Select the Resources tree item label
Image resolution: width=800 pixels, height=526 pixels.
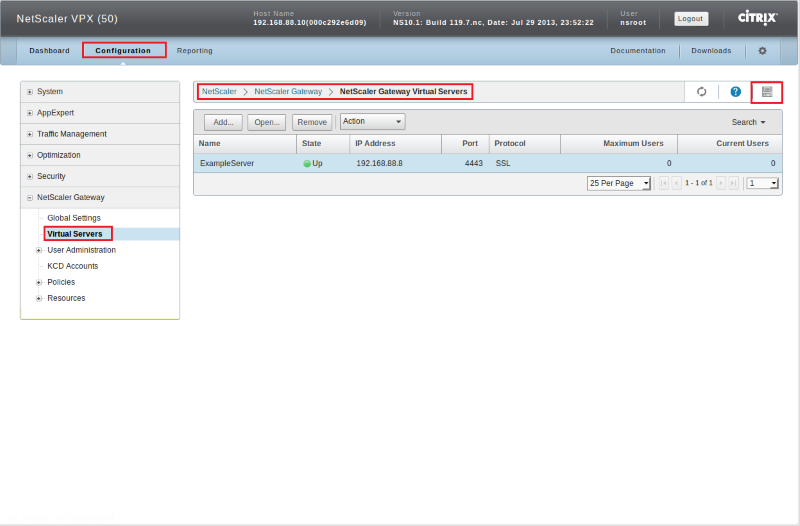point(66,298)
